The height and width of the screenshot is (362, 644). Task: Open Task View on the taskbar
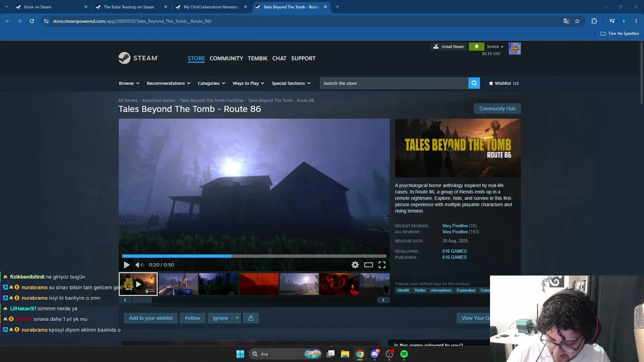click(331, 354)
